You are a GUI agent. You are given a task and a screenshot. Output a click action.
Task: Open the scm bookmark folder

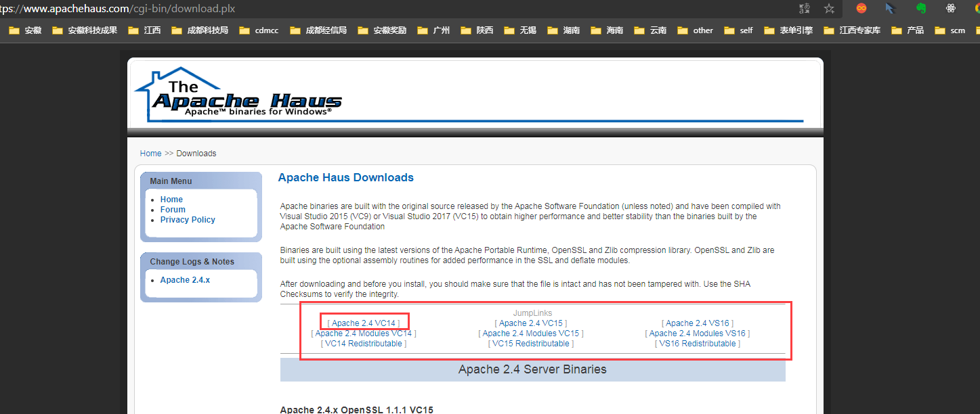tap(950, 30)
